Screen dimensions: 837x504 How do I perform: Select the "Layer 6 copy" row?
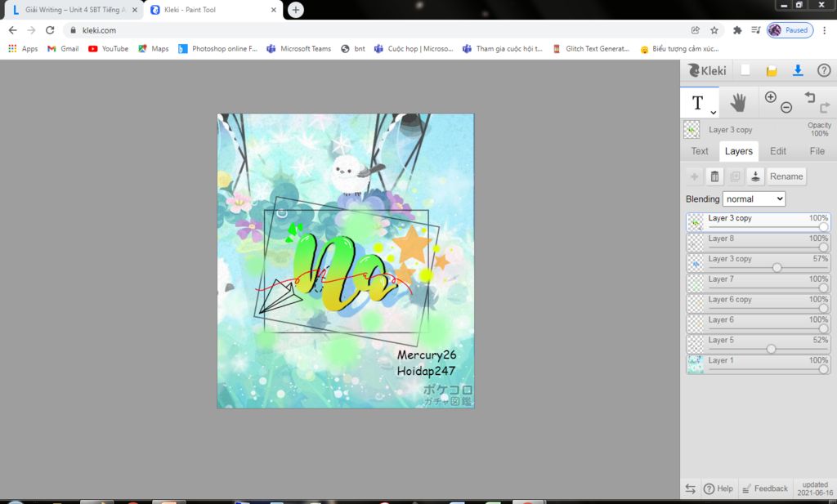[x=758, y=304]
